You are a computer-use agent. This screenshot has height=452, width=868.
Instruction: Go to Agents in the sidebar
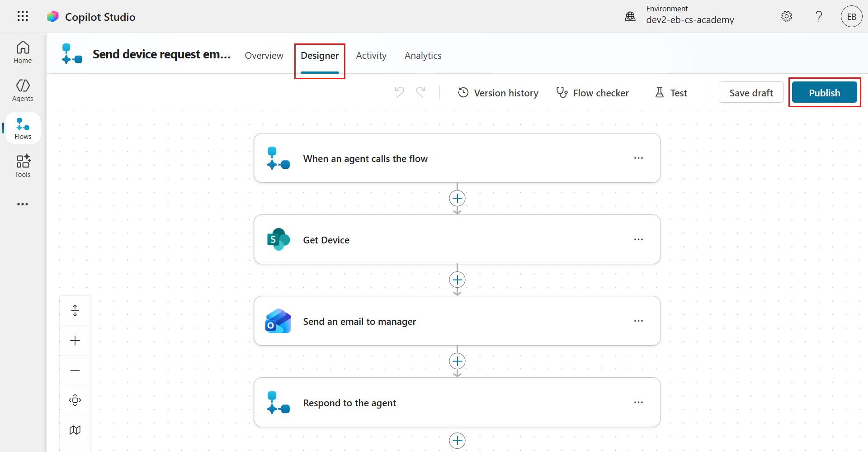(x=23, y=90)
